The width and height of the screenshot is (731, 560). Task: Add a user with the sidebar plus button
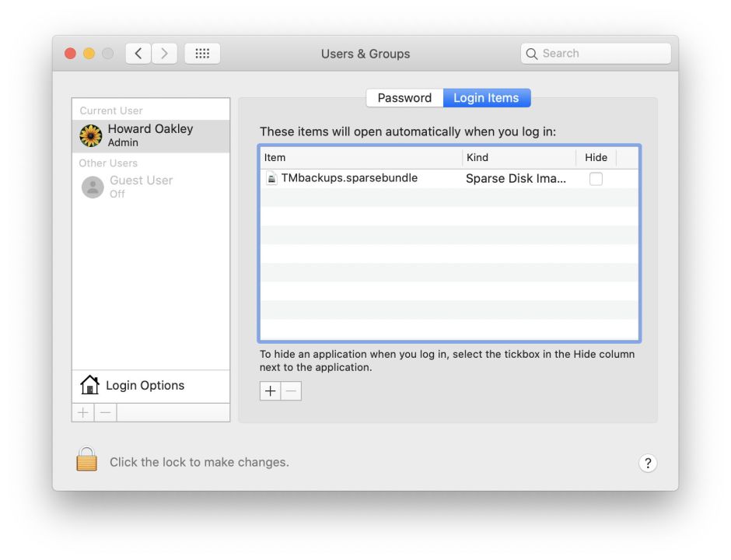click(83, 413)
